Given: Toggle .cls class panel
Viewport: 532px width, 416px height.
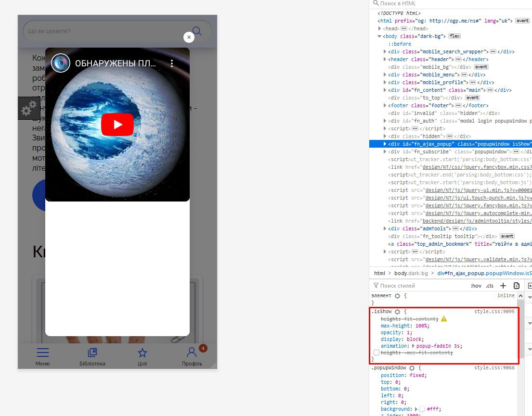Looking at the screenshot, I should tap(490, 286).
